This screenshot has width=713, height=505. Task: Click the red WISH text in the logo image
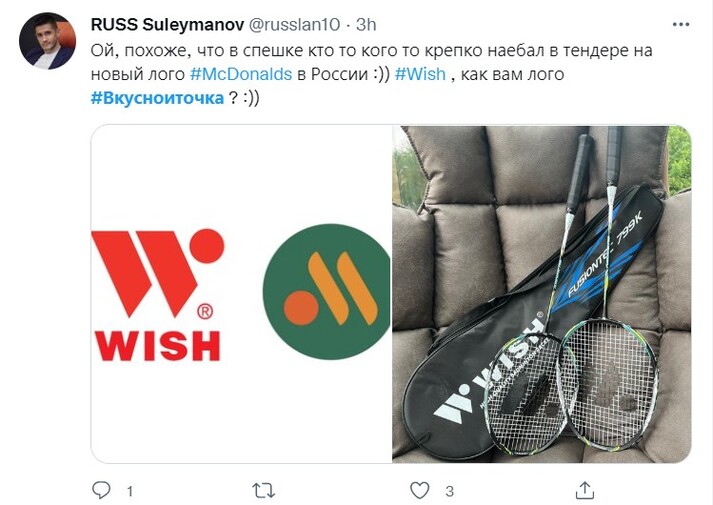157,346
